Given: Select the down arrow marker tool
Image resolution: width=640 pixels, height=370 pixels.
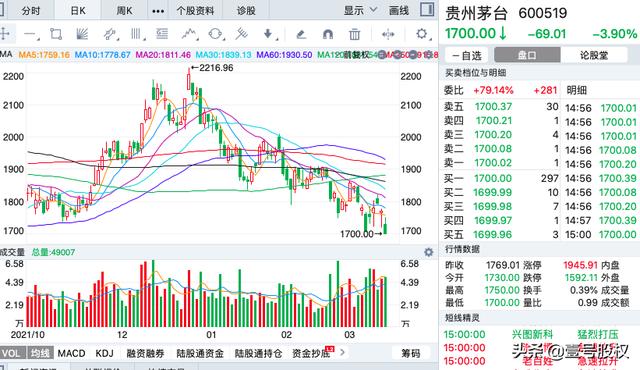Looking at the screenshot, I should 268,34.
